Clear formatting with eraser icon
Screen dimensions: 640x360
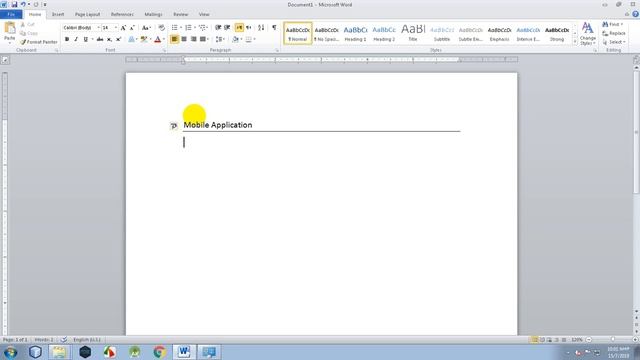(162, 28)
